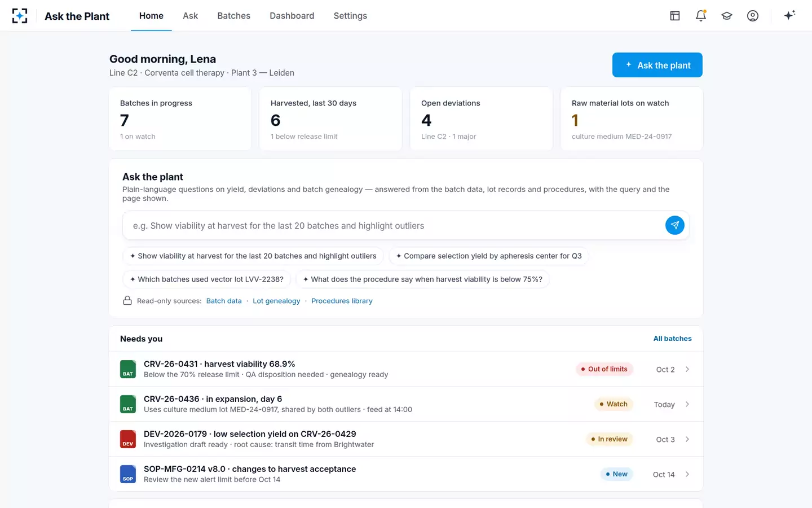
Task: Go to the Settings tab
Action: (350, 16)
